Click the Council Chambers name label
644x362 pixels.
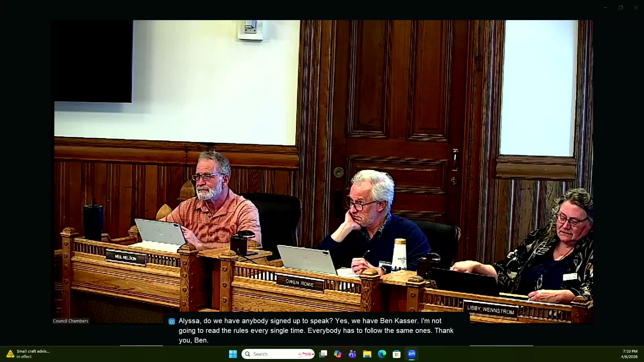pos(70,321)
